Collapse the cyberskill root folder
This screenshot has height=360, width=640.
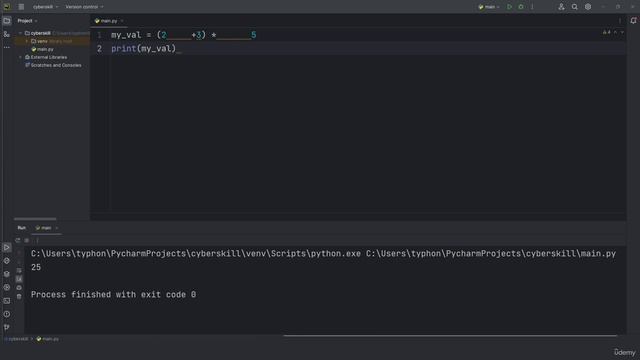point(20,33)
